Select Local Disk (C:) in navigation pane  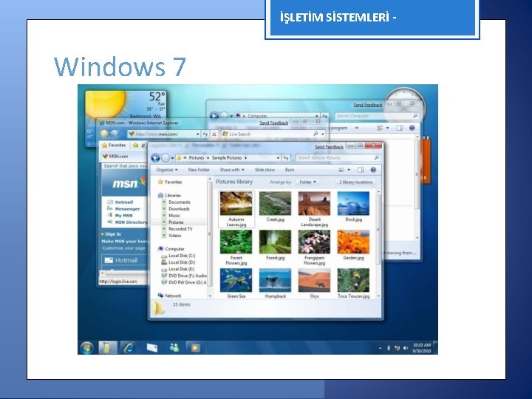182,256
